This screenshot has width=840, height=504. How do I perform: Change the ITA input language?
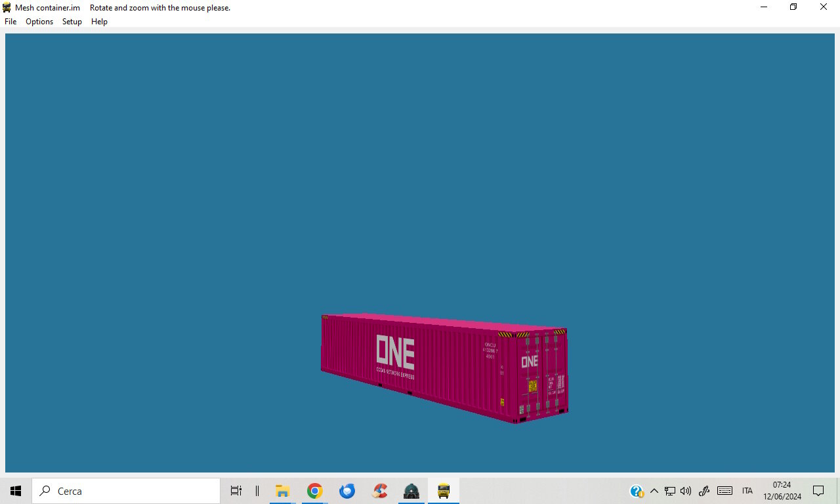click(747, 491)
